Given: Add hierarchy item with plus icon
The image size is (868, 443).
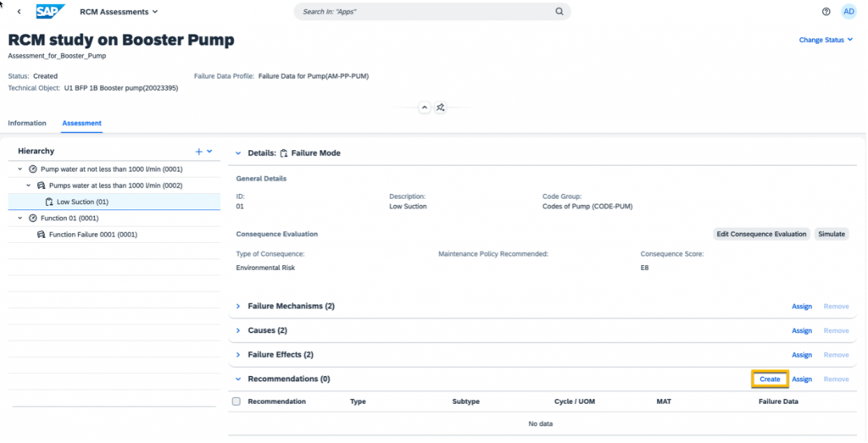Looking at the screenshot, I should pos(198,152).
